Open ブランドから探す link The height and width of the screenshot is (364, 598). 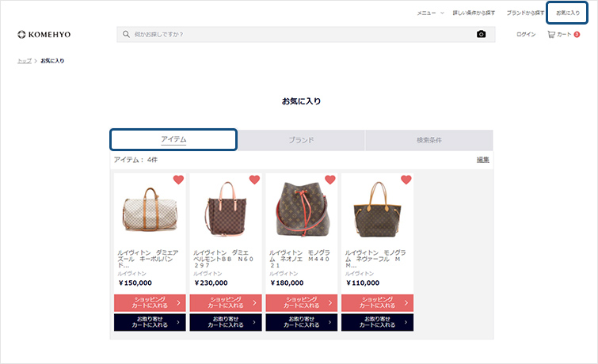[525, 13]
